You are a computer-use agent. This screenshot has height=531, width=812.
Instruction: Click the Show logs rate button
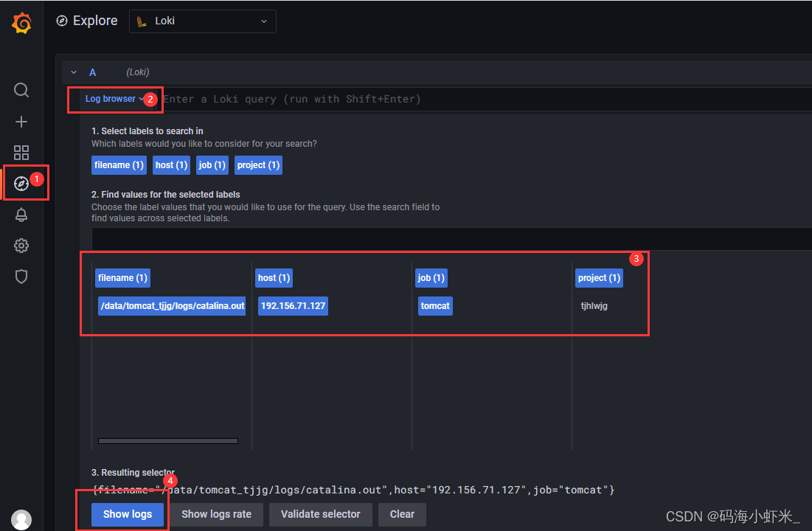tap(217, 515)
